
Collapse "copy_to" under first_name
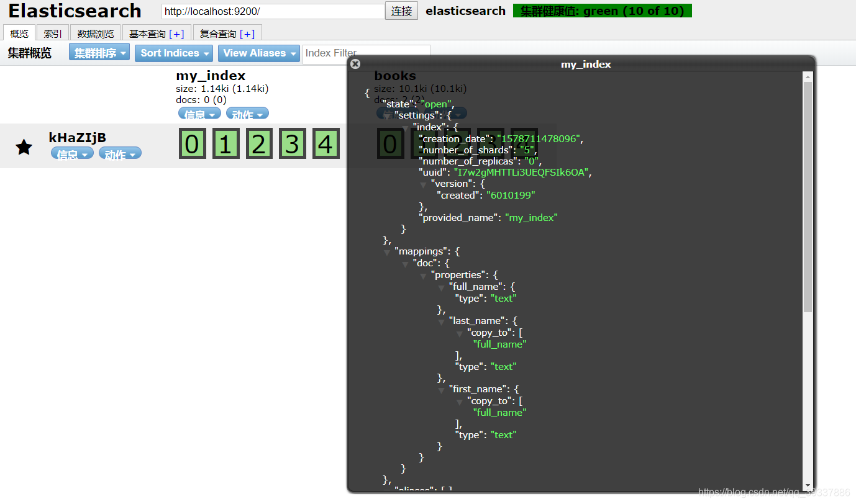tap(460, 402)
